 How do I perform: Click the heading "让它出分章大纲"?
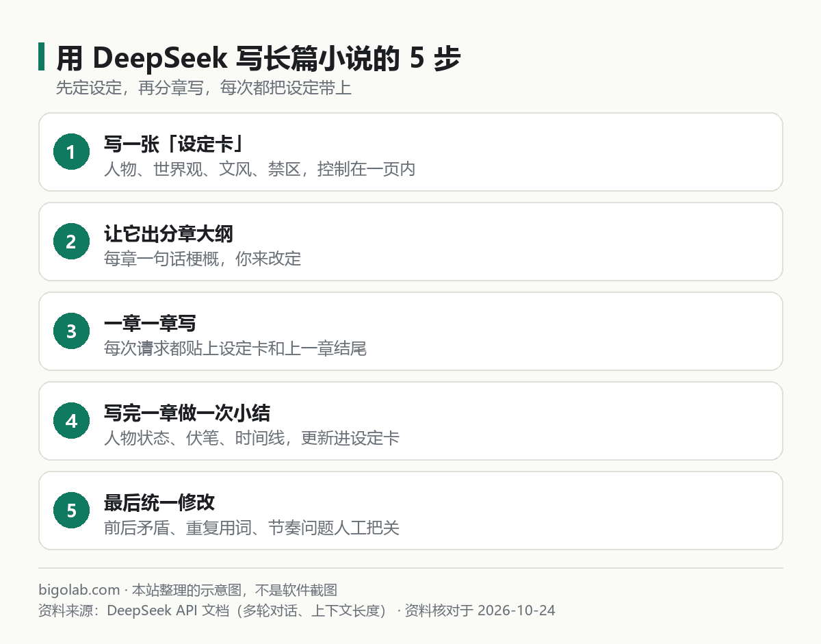(169, 234)
